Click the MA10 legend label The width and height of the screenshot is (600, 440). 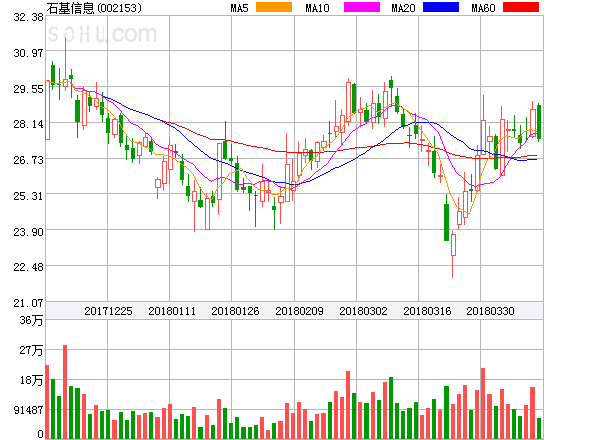click(x=317, y=8)
